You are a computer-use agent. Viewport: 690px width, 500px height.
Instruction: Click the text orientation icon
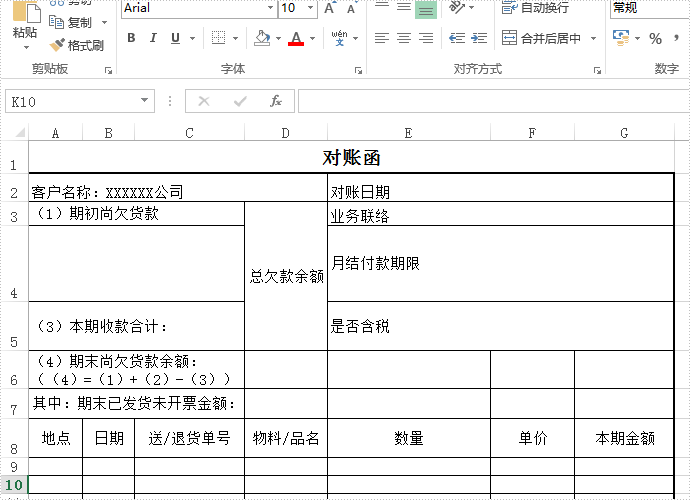457,7
